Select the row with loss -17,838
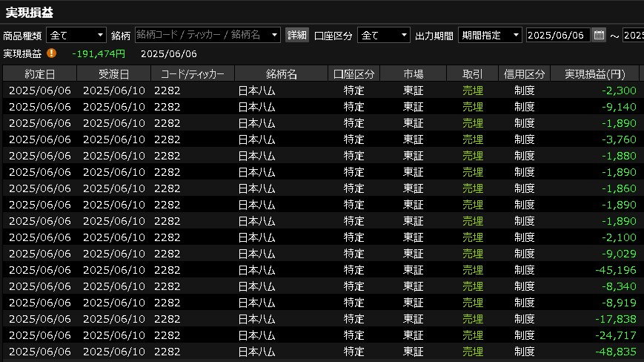Image resolution: width=644 pixels, height=362 pixels. click(x=321, y=319)
